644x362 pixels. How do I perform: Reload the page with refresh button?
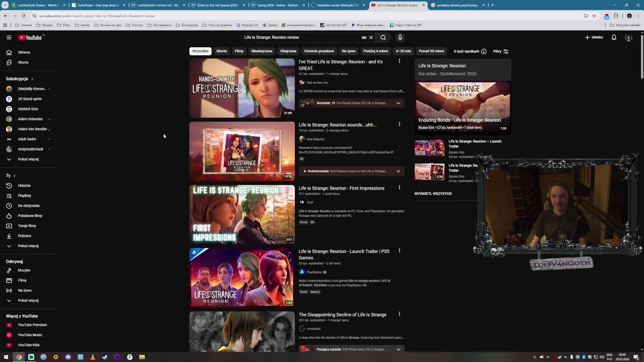click(x=23, y=16)
